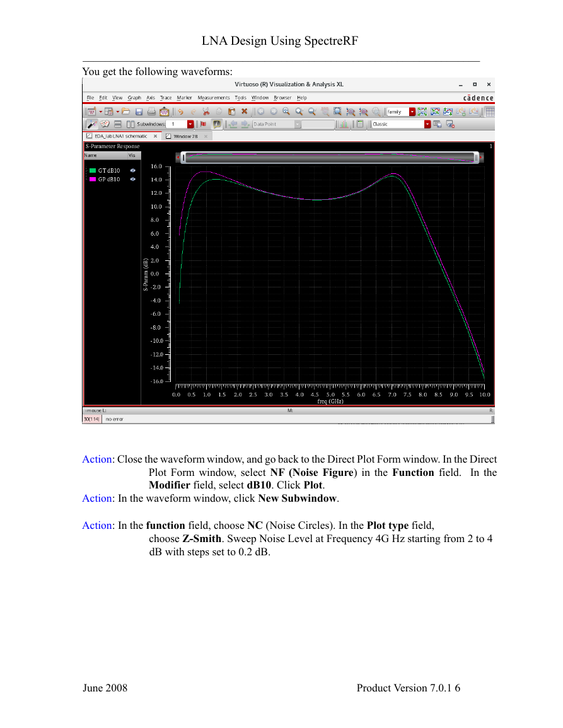Open the Data Point dropdown
The width and height of the screenshot is (563, 728).
(x=298, y=124)
